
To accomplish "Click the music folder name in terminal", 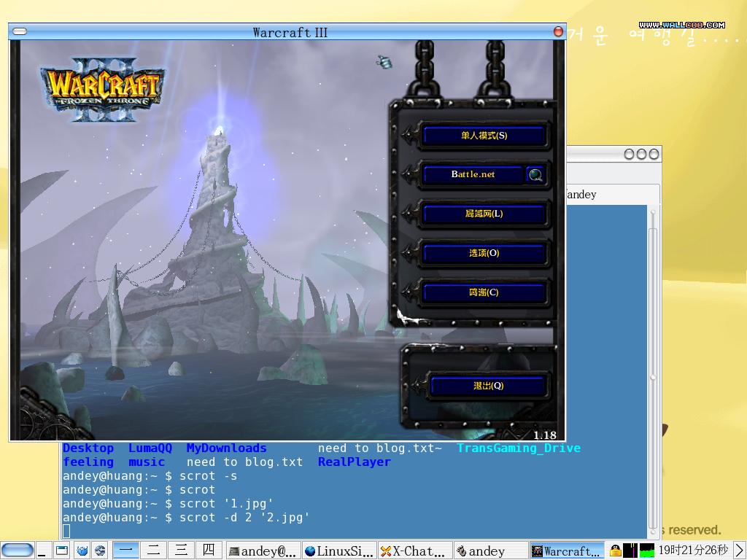I will [x=146, y=462].
